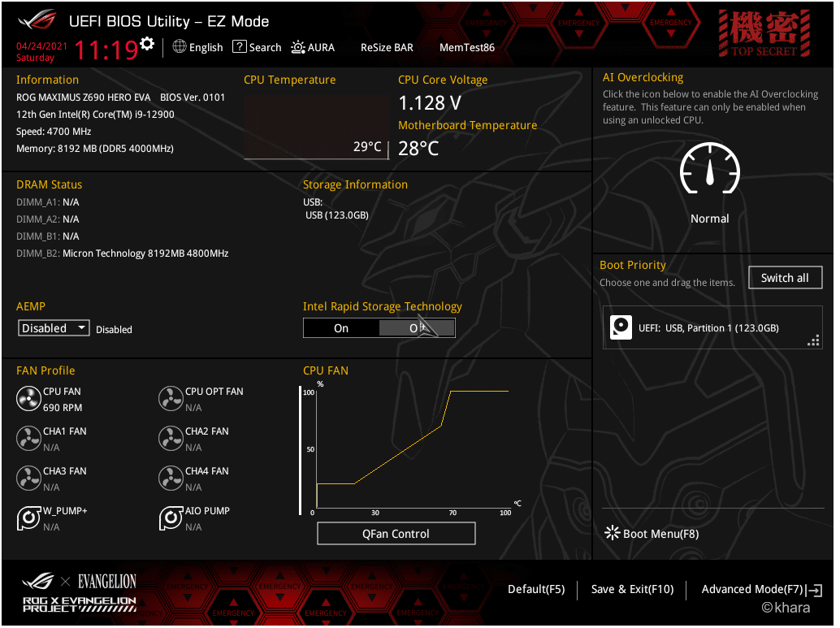840x628 pixels.
Task: Click the ROG X Evangelion Project logo
Action: 80,594
